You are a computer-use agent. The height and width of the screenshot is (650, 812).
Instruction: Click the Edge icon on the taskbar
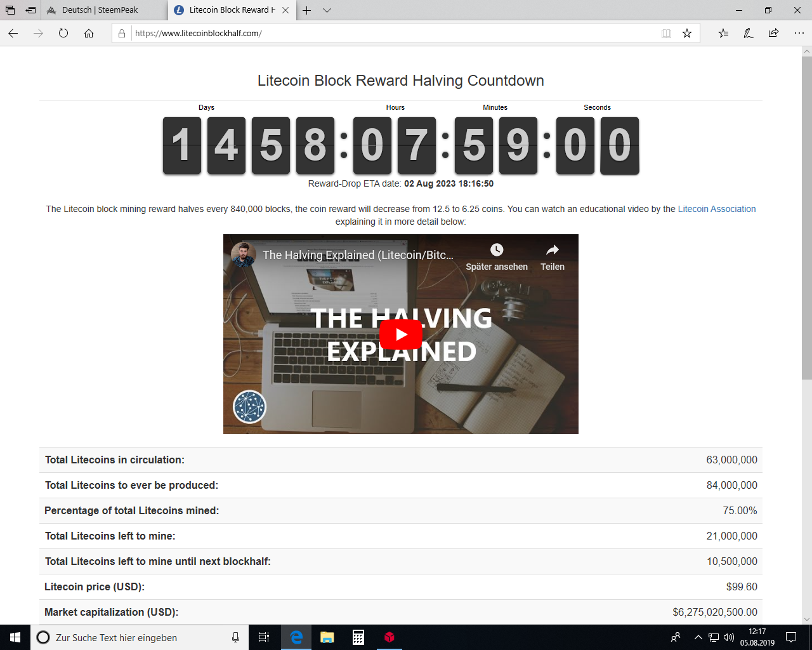click(x=296, y=637)
